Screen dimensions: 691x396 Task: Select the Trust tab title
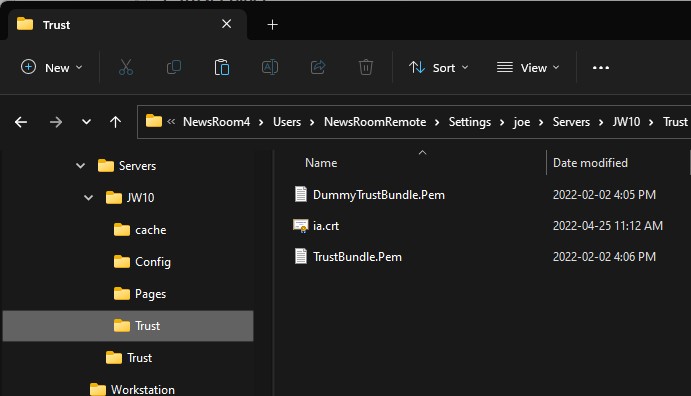[x=56, y=25]
